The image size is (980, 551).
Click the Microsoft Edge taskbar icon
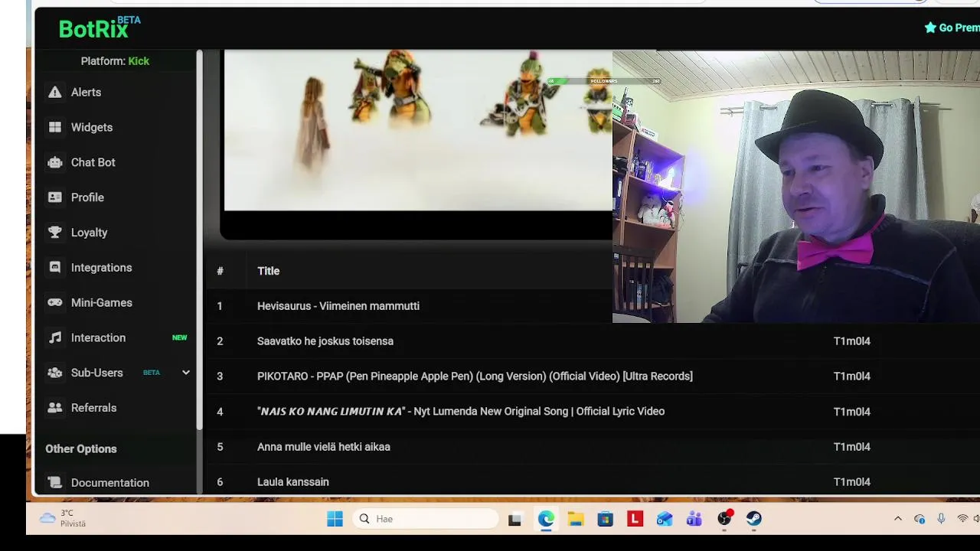click(x=546, y=519)
